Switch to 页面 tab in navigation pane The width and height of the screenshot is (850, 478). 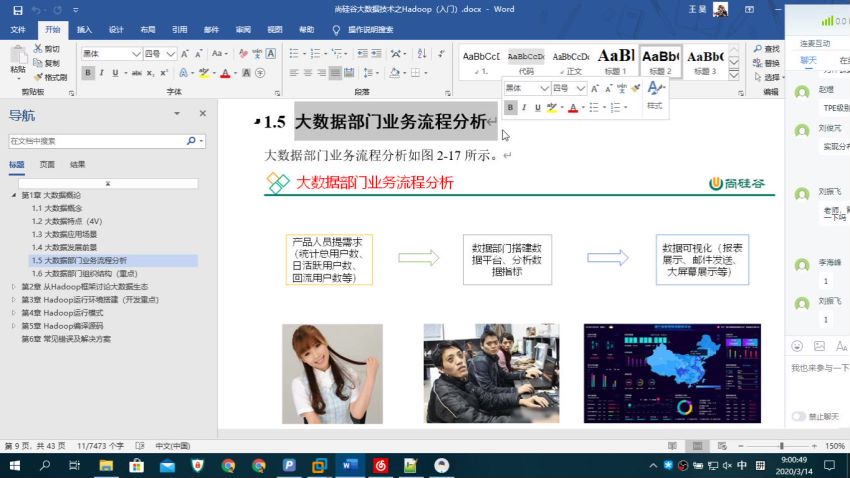(47, 164)
